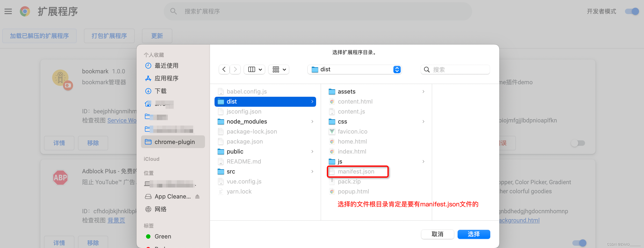Click the Cancel button
This screenshot has height=248, width=644.
pos(437,234)
